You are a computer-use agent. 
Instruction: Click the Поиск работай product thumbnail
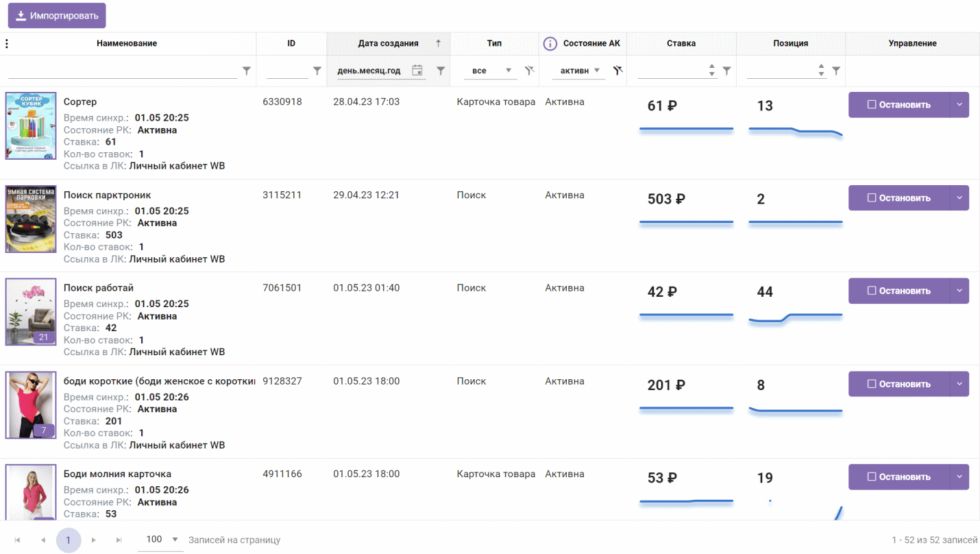pyautogui.click(x=31, y=311)
